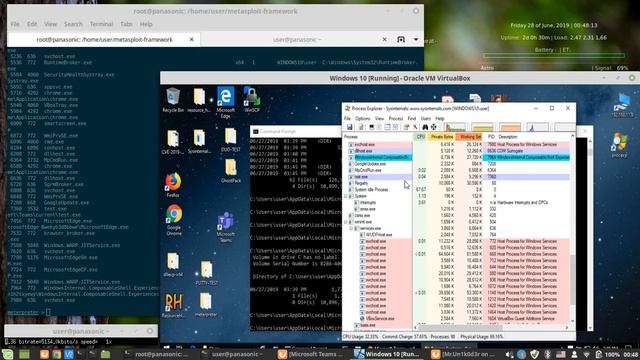Open the Find menu in Process Explorer
The width and height of the screenshot is (640, 360).
[412, 118]
